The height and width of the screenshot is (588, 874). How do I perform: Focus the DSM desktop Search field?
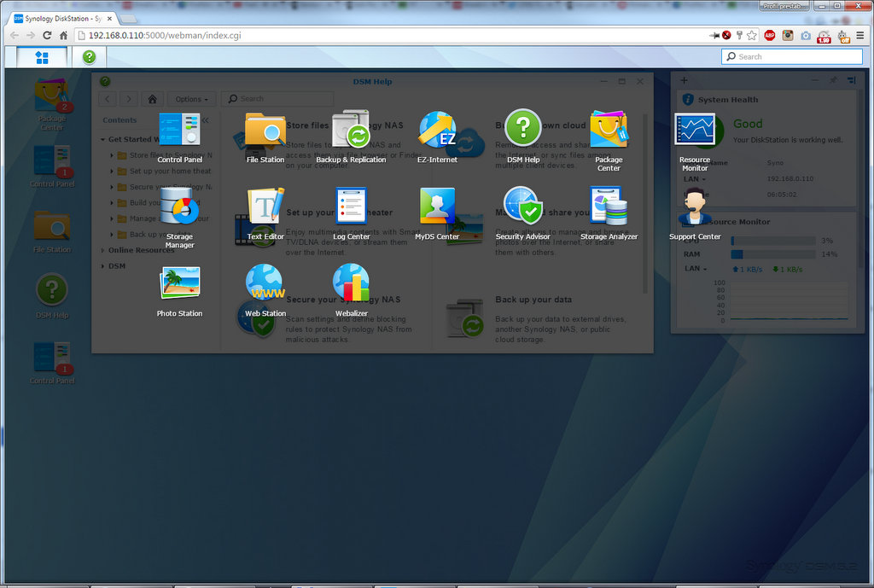(x=792, y=56)
